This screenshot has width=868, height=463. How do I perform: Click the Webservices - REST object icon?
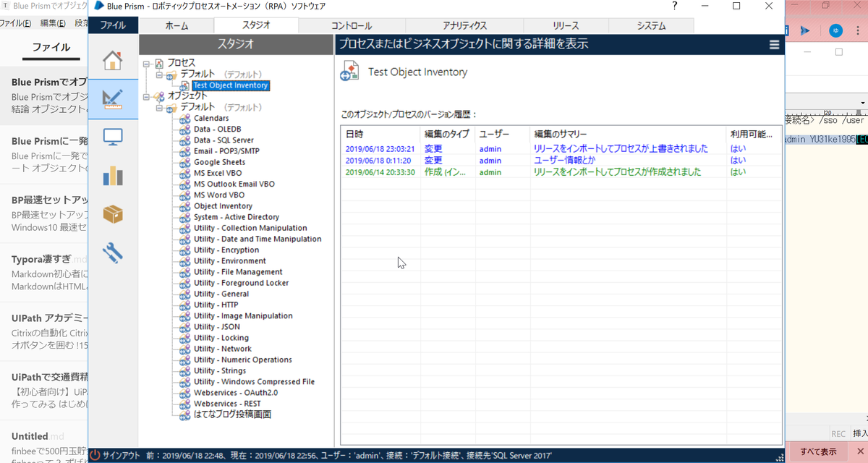coord(185,404)
